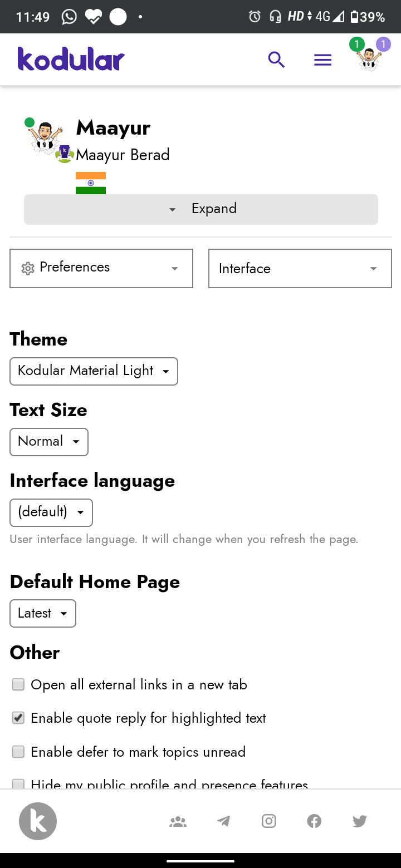Tap the user avatar with notification badges
401x868 pixels.
369,57
